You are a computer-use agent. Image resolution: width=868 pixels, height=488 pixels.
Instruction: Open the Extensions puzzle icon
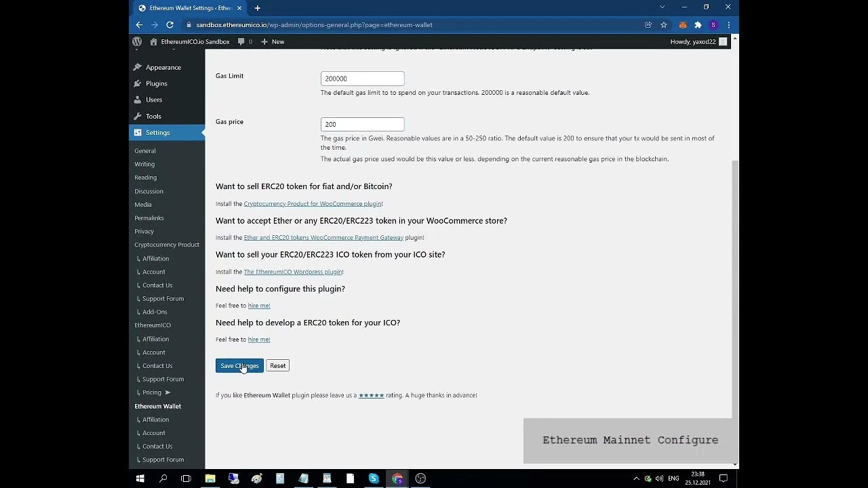pos(698,25)
